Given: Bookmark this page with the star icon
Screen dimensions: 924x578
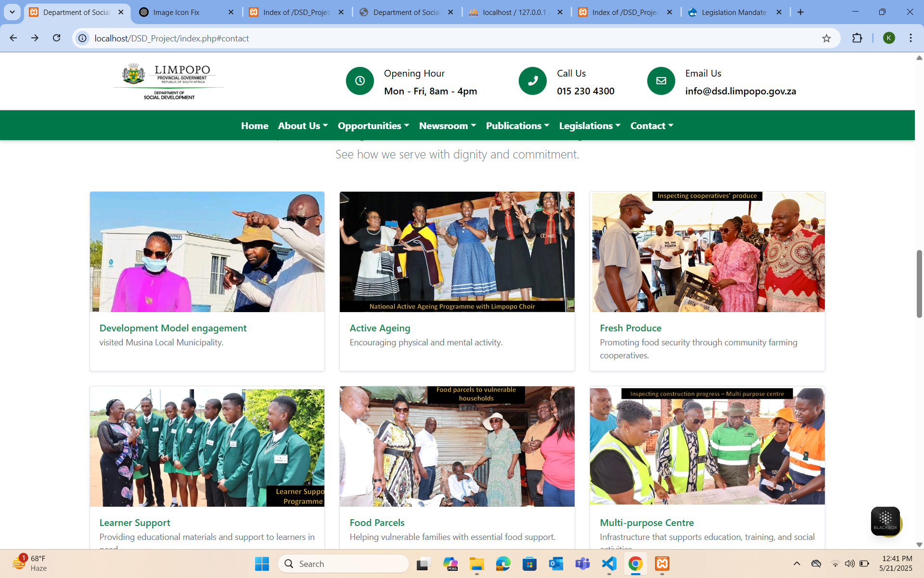Looking at the screenshot, I should pos(826,39).
